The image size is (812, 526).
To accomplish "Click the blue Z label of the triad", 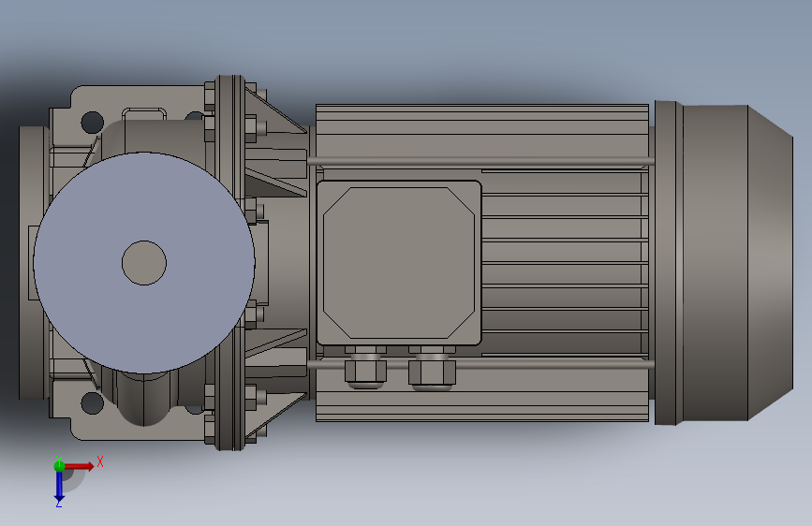I will 58,504.
